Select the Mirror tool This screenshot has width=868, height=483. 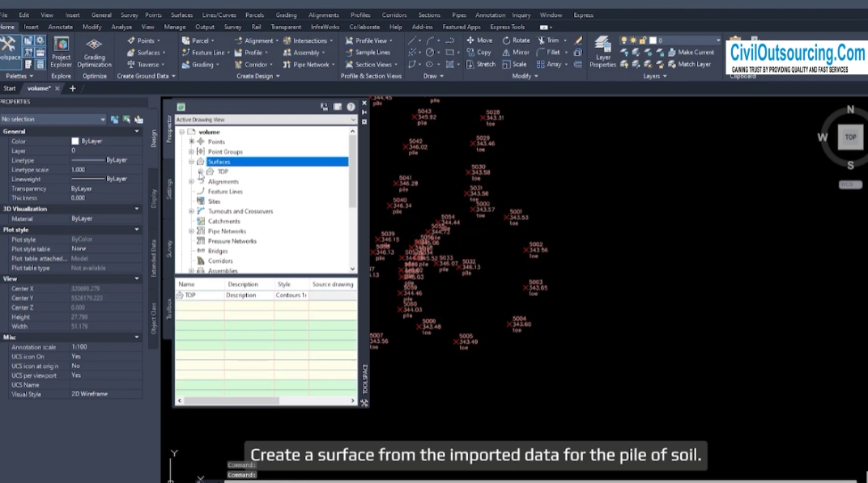[x=516, y=53]
